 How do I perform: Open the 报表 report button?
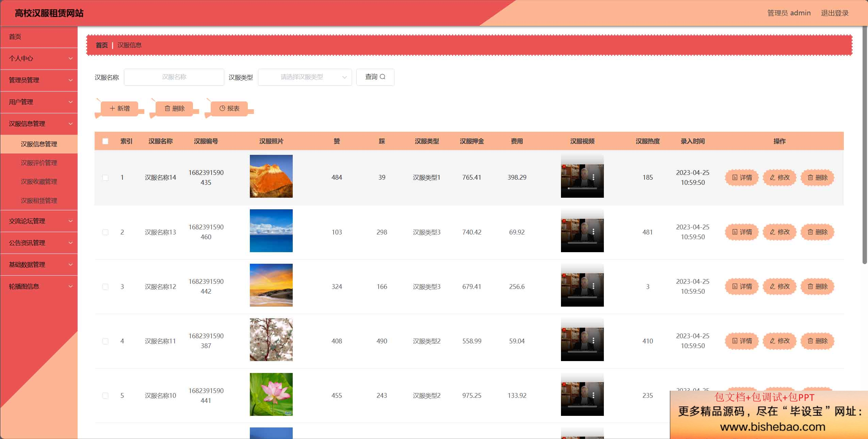(x=229, y=109)
